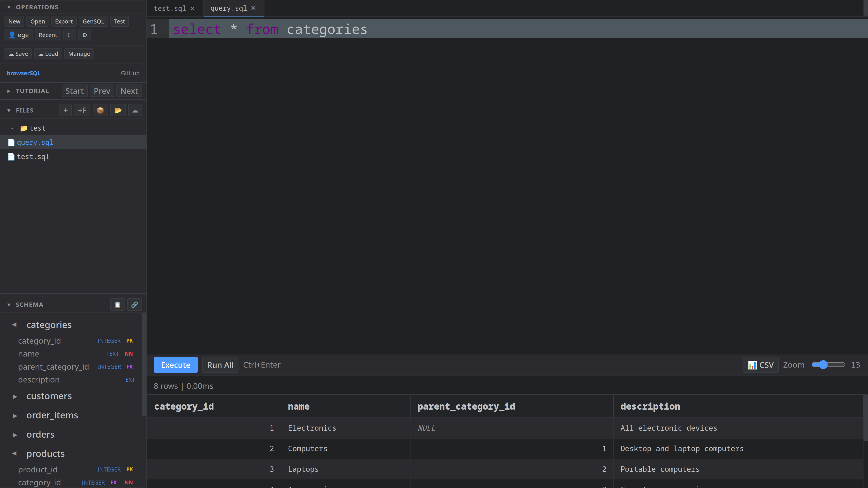Click the NULL parent category cell
This screenshot has height=488, width=868.
[512, 428]
